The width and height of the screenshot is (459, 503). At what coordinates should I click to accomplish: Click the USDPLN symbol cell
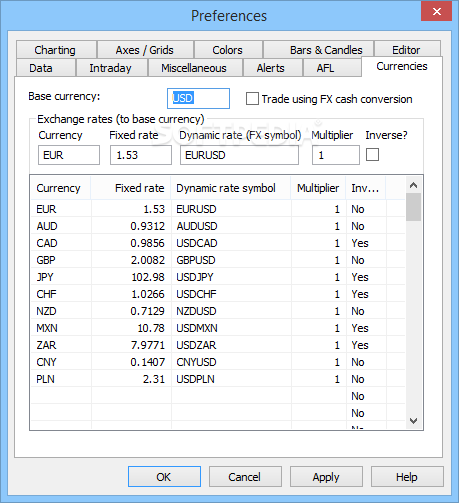tap(195, 379)
